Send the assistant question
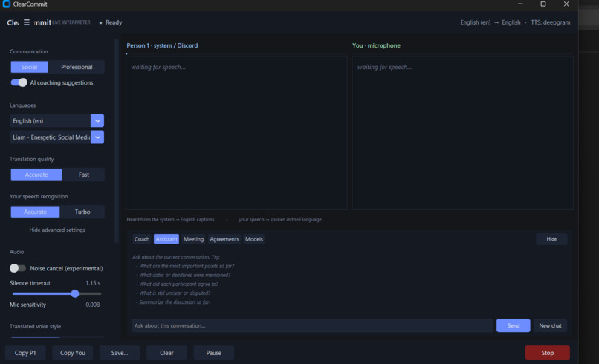 click(x=513, y=326)
